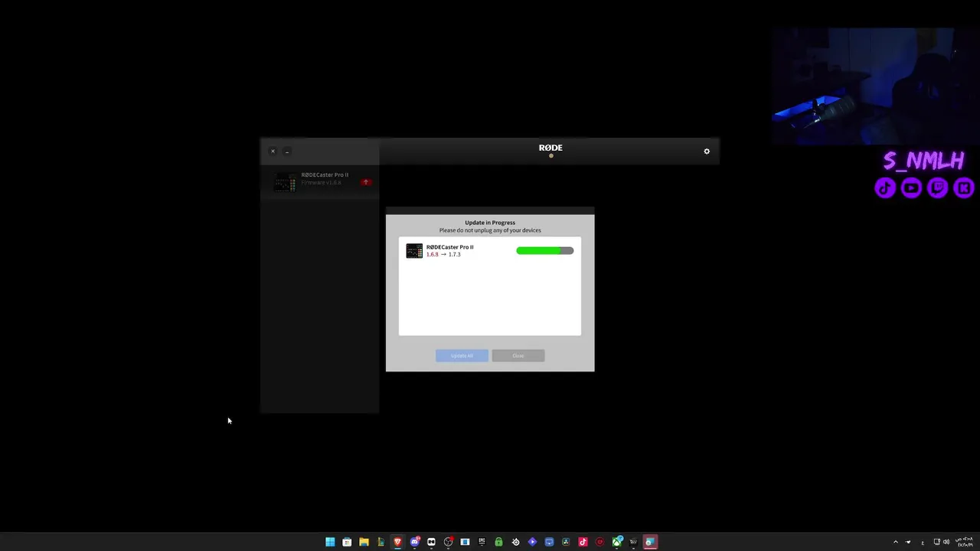This screenshot has width=980, height=551.
Task: Open the blue monitor app in the taskbar
Action: pyautogui.click(x=549, y=542)
